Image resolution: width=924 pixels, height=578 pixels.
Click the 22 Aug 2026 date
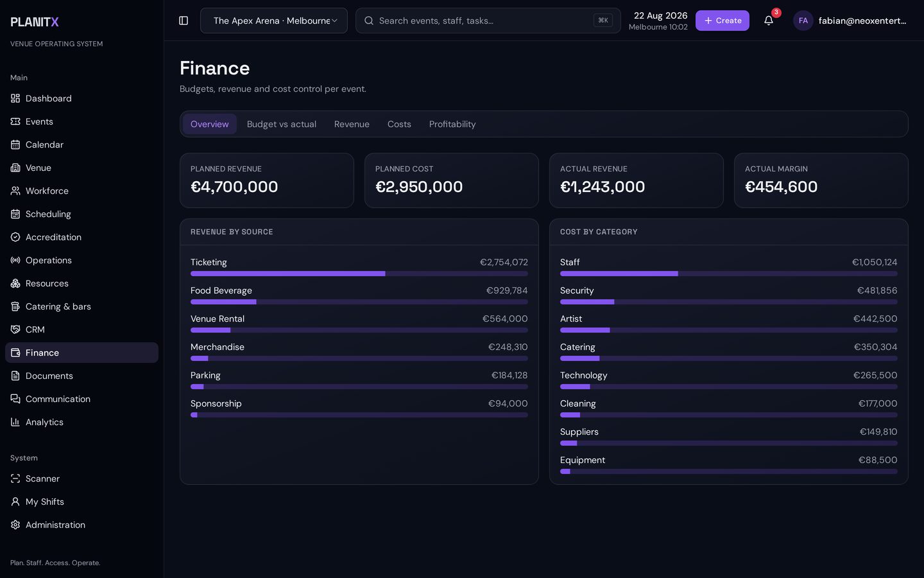point(660,15)
